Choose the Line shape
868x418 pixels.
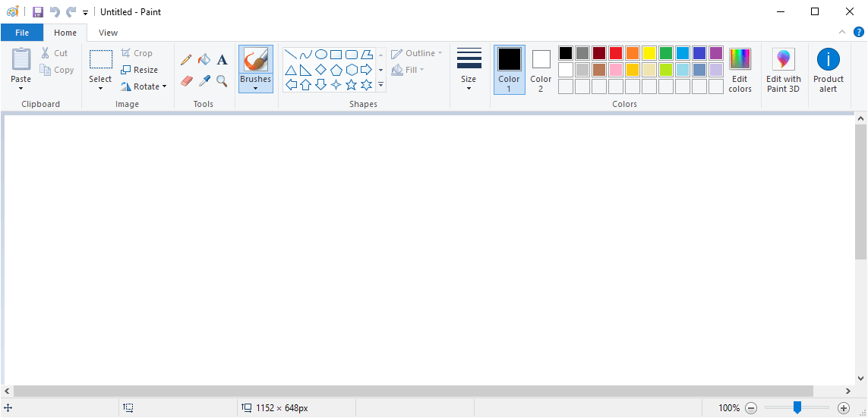pyautogui.click(x=291, y=54)
